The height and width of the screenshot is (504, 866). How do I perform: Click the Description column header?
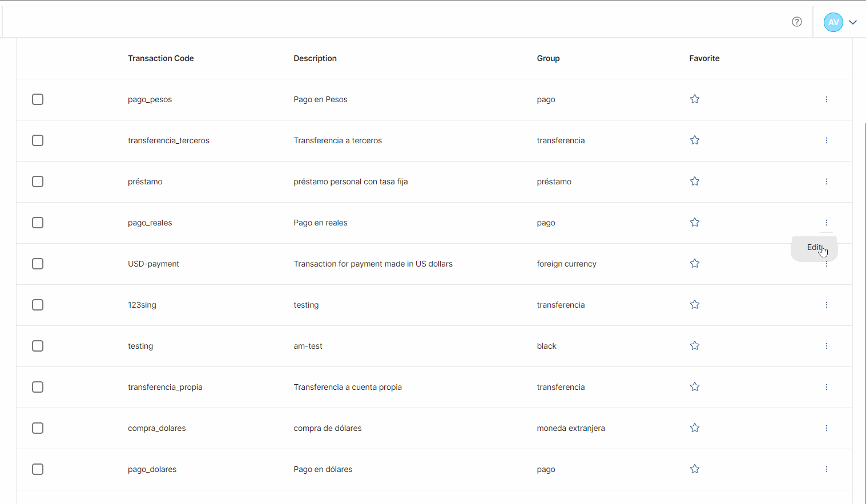pos(315,58)
